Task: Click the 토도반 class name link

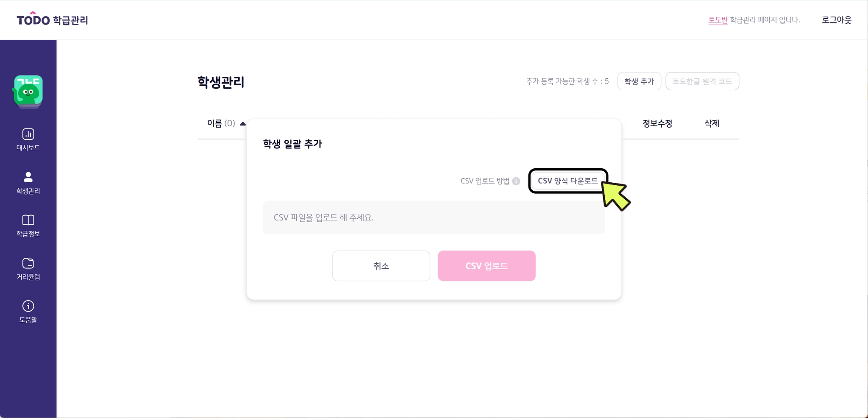Action: click(718, 20)
